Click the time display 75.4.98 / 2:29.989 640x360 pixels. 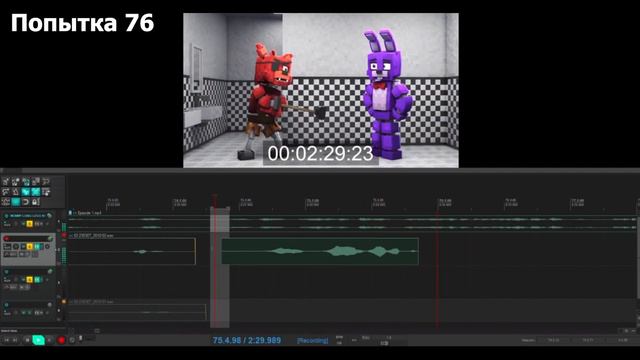(247, 340)
